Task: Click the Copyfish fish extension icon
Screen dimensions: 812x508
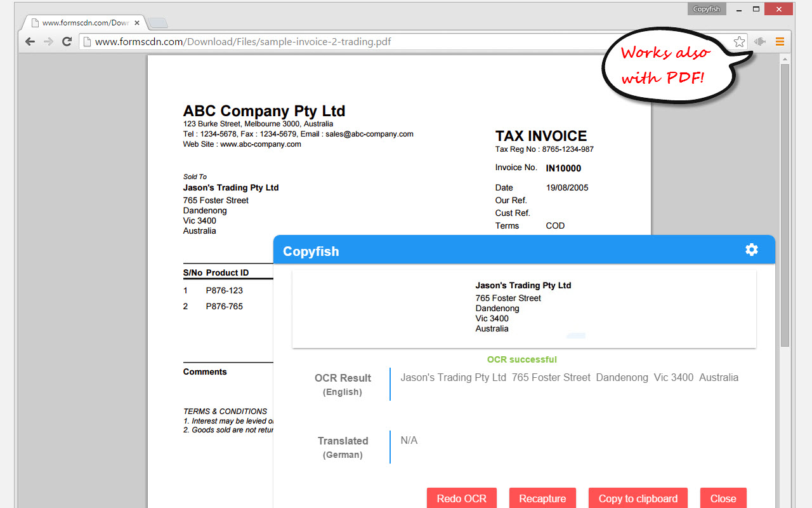Action: click(x=759, y=42)
